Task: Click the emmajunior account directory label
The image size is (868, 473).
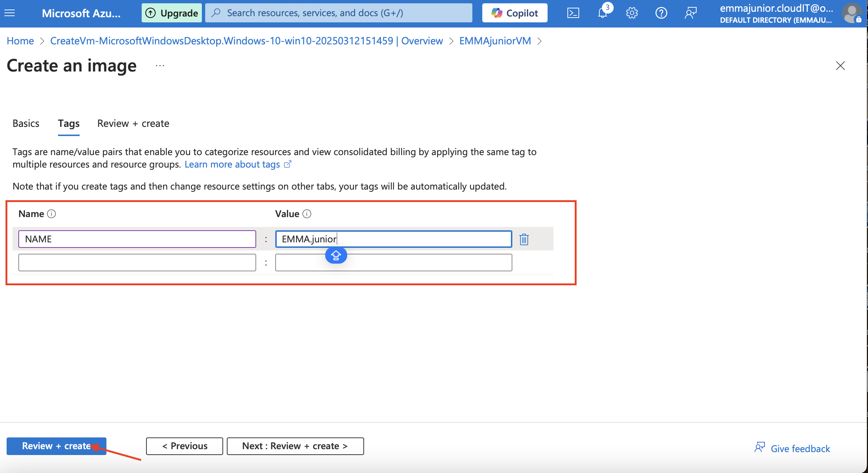Action: [776, 14]
